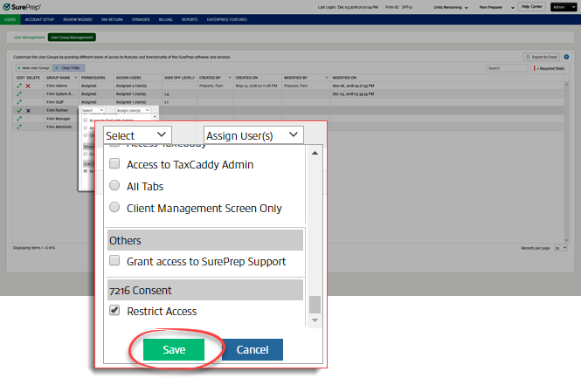Click the edit pencil for Firm Staff
581x392 pixels.
(18, 102)
